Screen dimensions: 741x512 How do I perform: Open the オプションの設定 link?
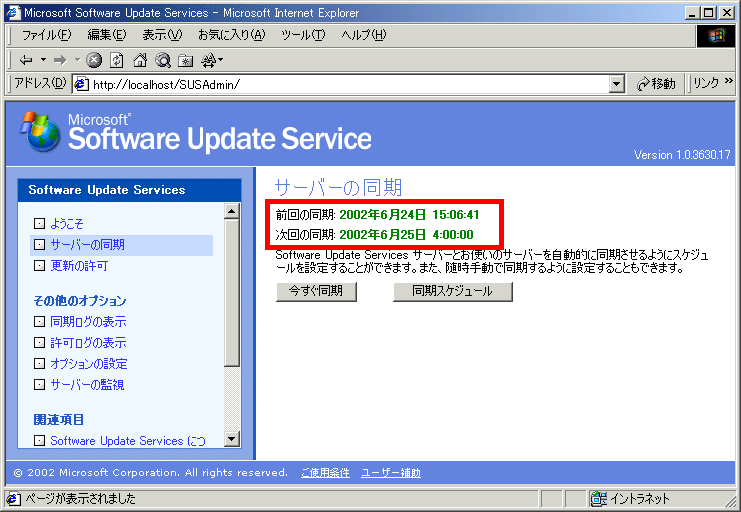click(89, 364)
